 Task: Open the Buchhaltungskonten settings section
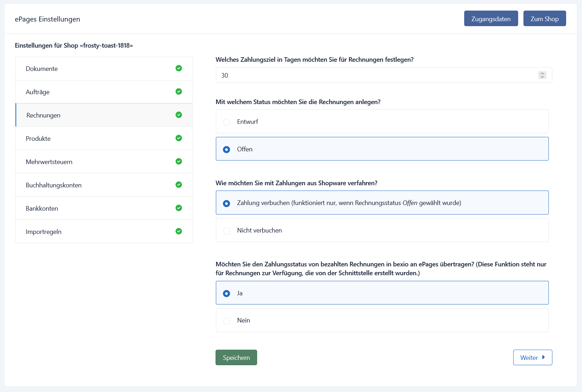[104, 185]
